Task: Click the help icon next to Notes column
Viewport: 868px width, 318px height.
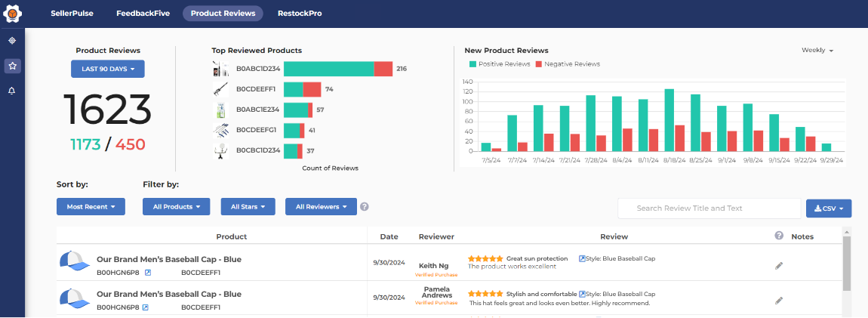Action: 779,236
